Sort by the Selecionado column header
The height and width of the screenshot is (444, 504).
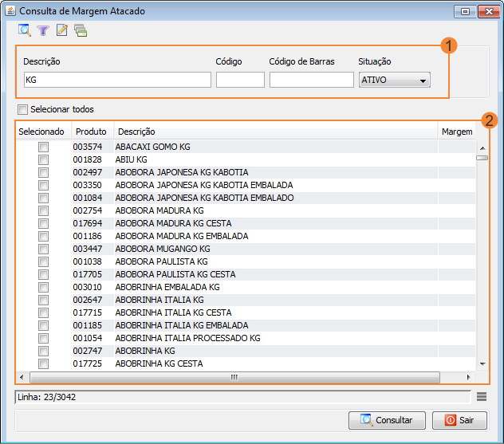pyautogui.click(x=44, y=132)
